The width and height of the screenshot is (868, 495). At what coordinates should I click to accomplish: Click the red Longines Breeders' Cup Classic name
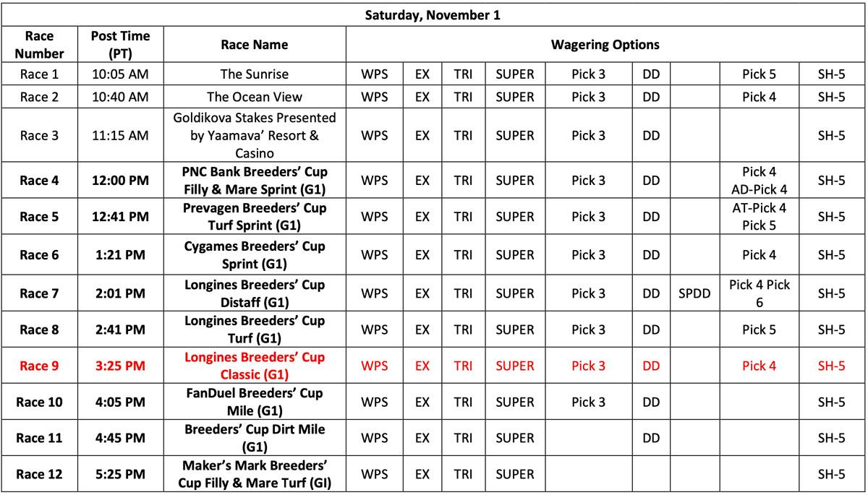point(255,366)
